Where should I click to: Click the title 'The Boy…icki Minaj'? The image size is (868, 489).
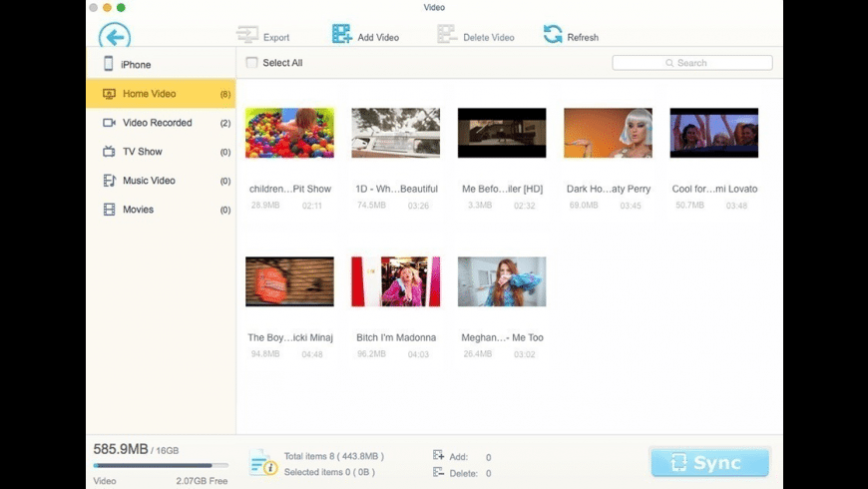pyautogui.click(x=290, y=337)
